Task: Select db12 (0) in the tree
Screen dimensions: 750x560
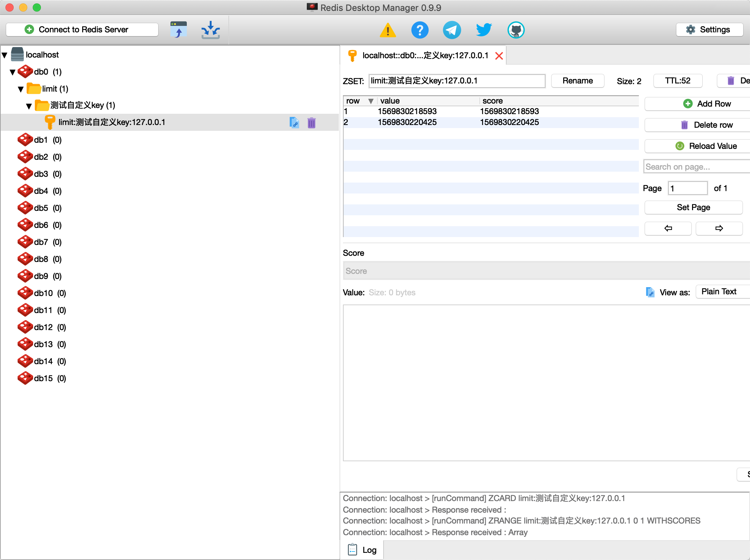Action: 50,327
